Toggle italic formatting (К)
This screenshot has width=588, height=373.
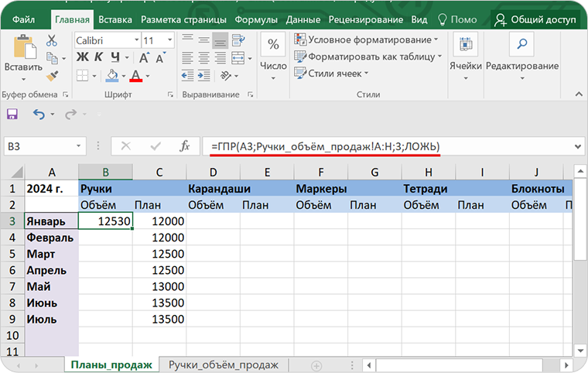98,58
